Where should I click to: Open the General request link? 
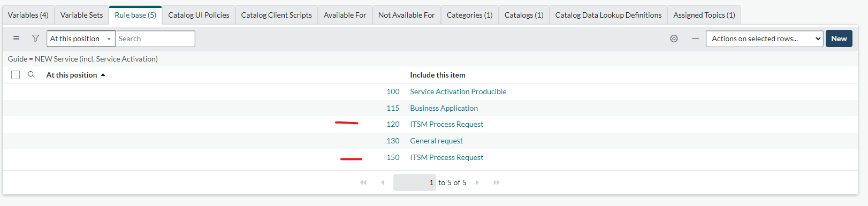click(436, 141)
